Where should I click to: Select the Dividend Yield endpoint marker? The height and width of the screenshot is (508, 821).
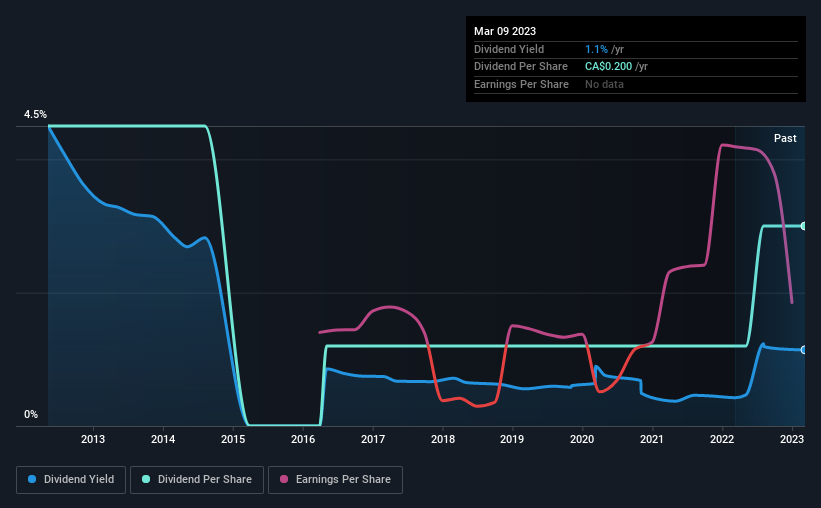(804, 350)
